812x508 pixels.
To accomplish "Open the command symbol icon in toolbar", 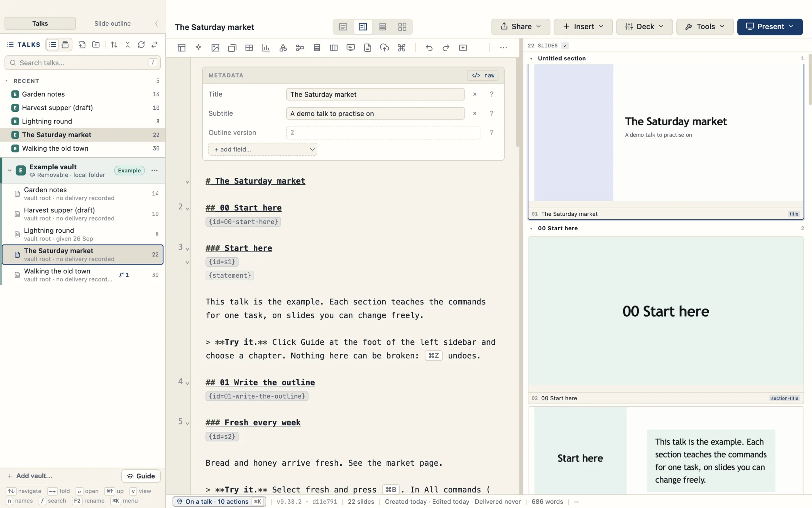I will (x=401, y=48).
